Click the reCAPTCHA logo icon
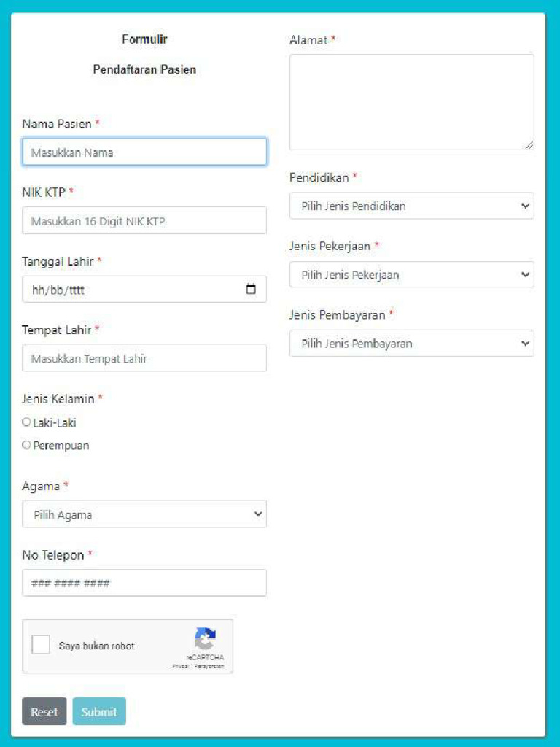This screenshot has height=747, width=560. click(x=205, y=639)
